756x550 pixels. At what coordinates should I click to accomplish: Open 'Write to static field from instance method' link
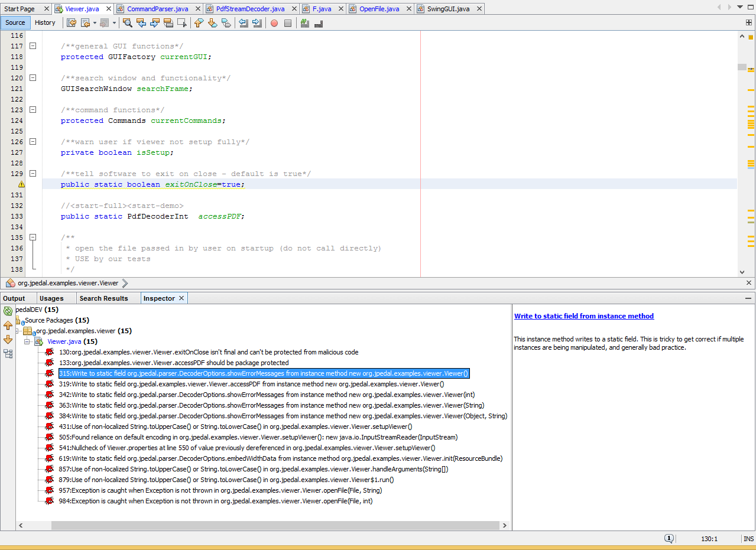(584, 316)
